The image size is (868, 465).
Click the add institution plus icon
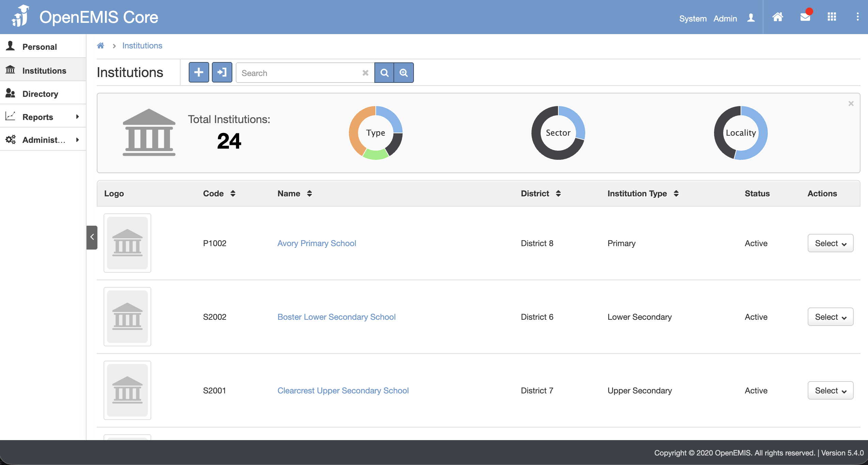[x=199, y=73]
